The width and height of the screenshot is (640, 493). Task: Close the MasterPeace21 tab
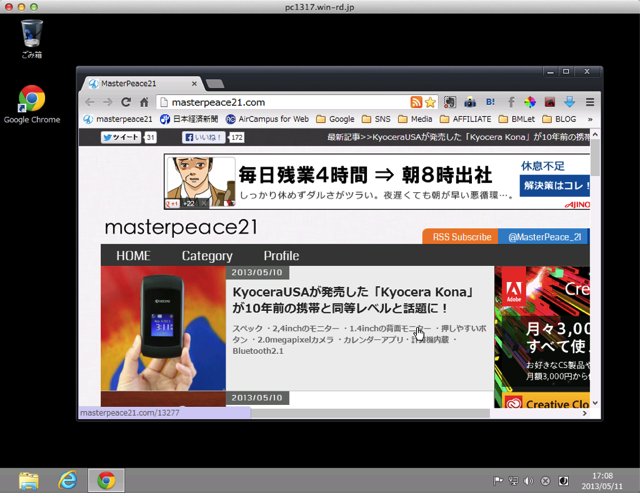tap(194, 84)
